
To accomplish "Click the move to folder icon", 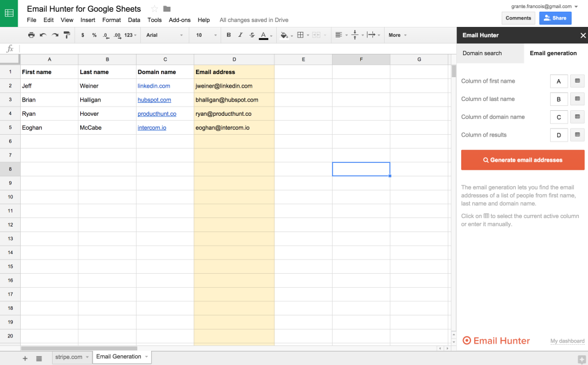I will 167,9.
